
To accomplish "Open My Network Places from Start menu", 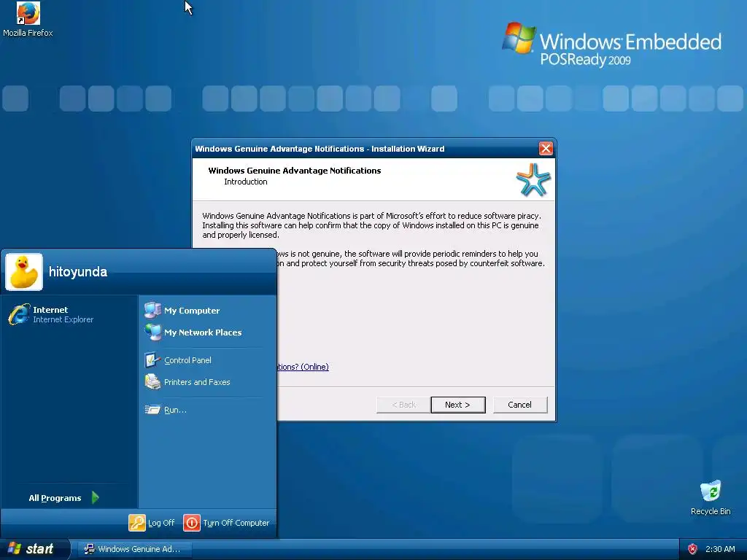I will (203, 332).
